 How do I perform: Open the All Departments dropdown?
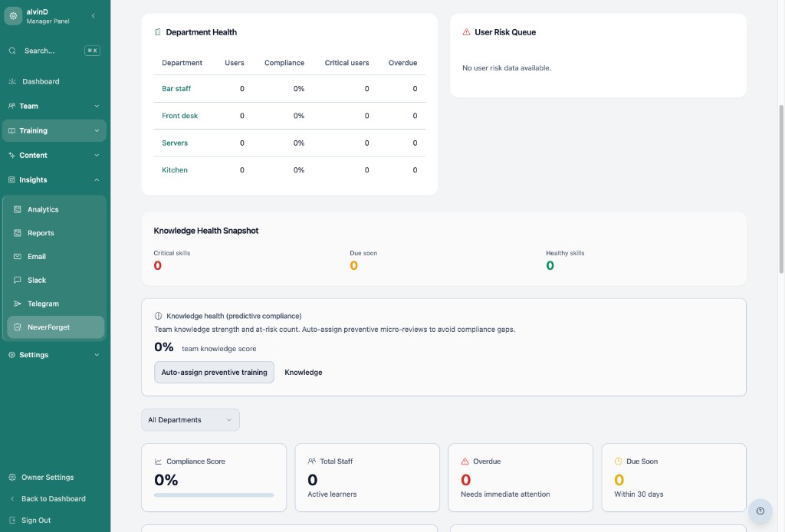point(190,419)
